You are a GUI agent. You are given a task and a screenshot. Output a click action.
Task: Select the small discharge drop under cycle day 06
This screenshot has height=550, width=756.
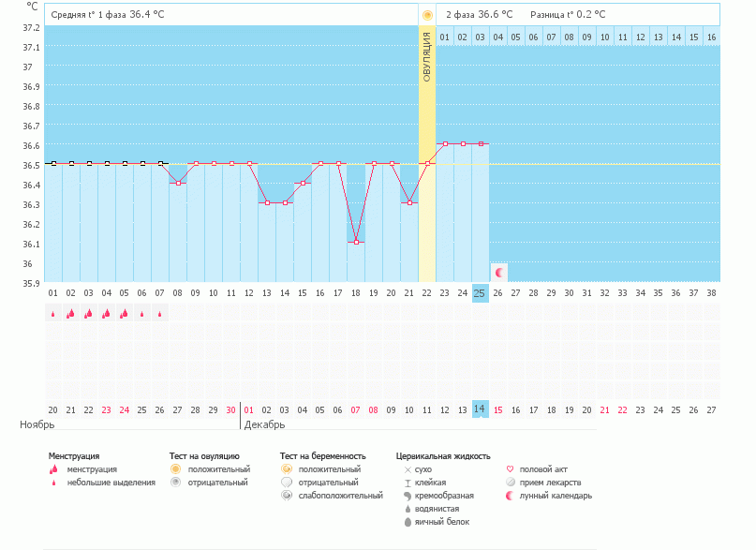(x=141, y=314)
